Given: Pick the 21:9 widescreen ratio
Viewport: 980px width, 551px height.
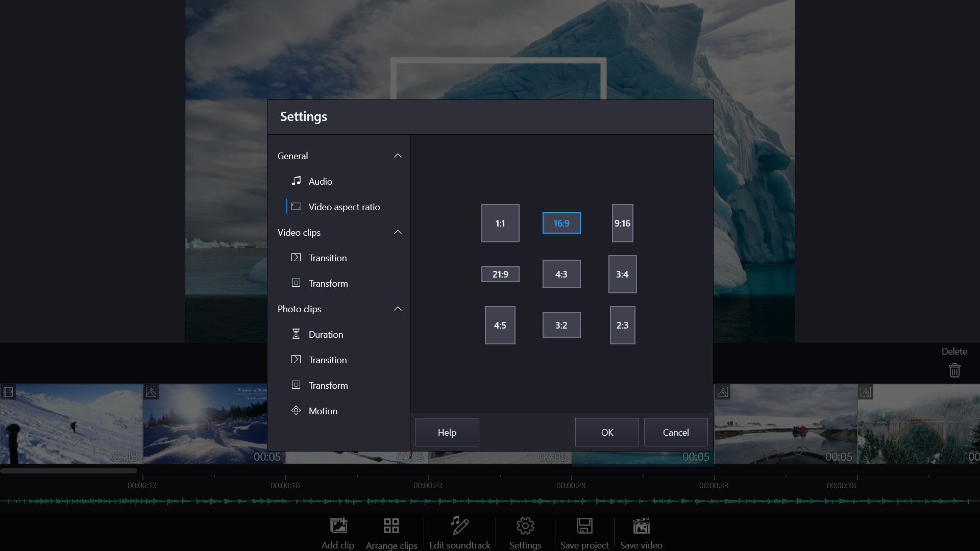Looking at the screenshot, I should 500,274.
